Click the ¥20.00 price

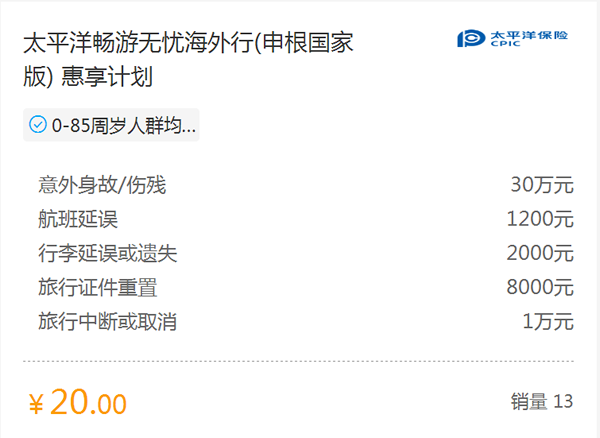pyautogui.click(x=78, y=402)
